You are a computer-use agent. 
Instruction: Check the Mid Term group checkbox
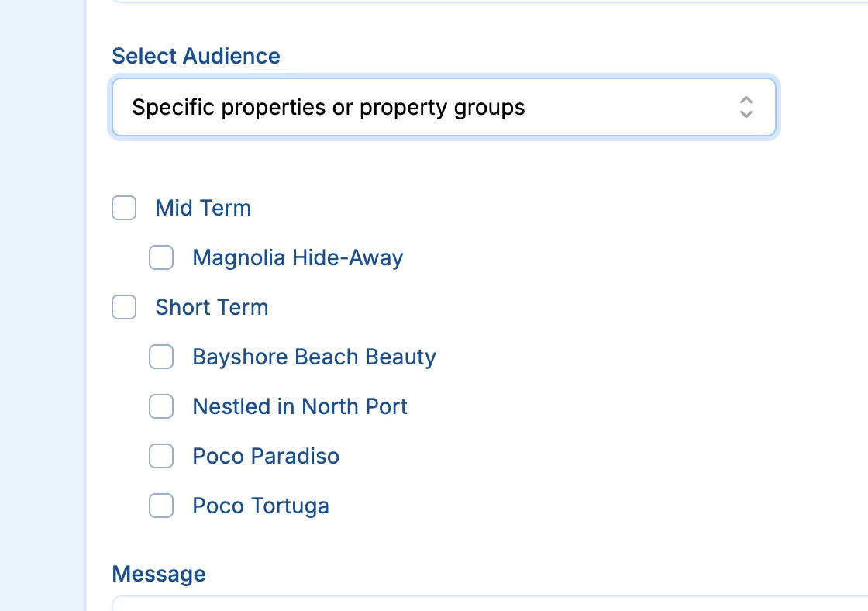[124, 208]
